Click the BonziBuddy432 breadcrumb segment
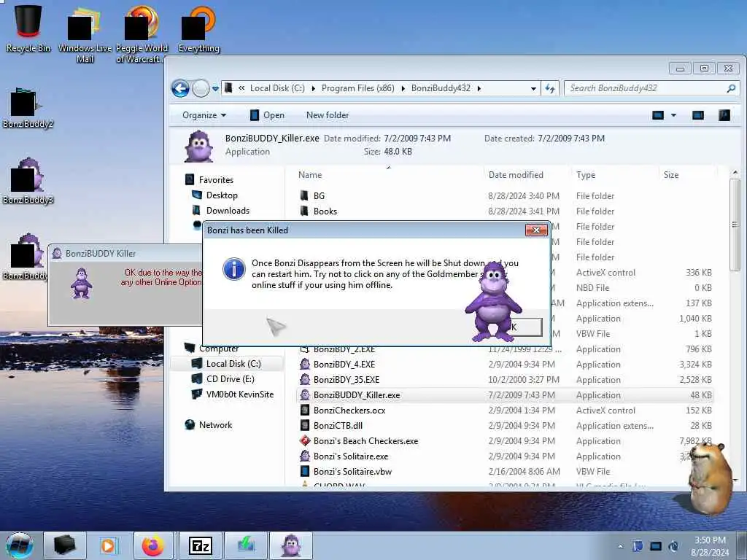The width and height of the screenshot is (747, 560). point(441,88)
